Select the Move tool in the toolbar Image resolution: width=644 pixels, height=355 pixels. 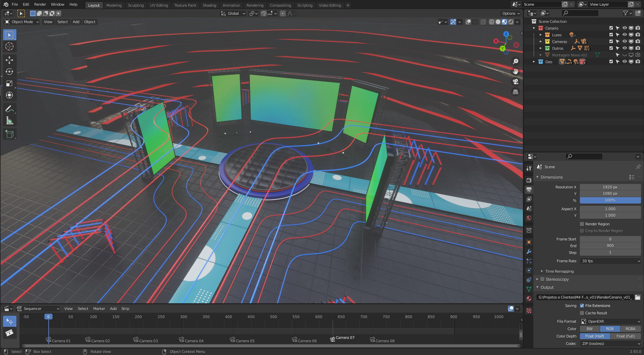(x=9, y=60)
